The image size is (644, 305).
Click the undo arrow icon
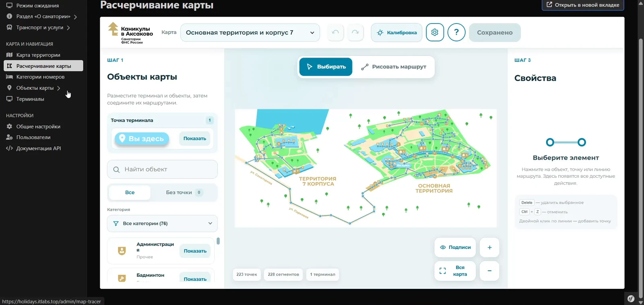335,32
